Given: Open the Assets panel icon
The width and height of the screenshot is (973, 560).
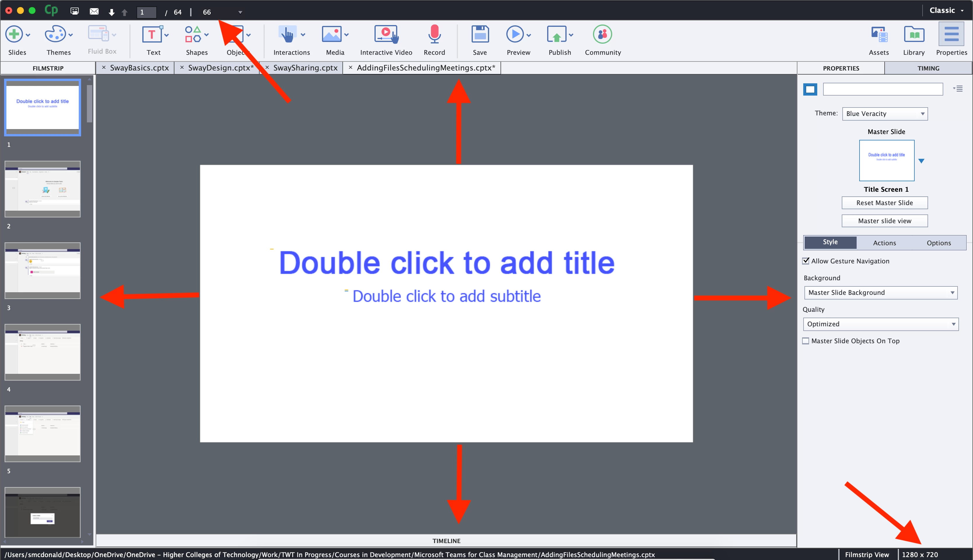Looking at the screenshot, I should tap(879, 34).
